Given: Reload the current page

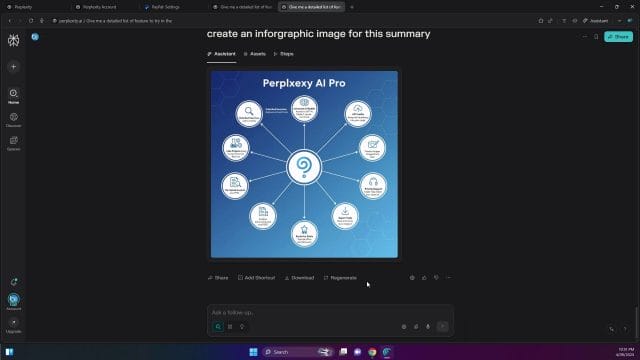Looking at the screenshot, I should pos(31,20).
